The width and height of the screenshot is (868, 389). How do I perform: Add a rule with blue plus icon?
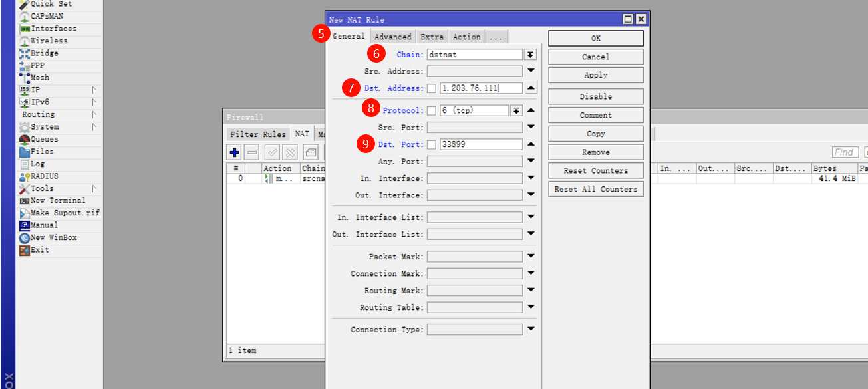coord(234,152)
